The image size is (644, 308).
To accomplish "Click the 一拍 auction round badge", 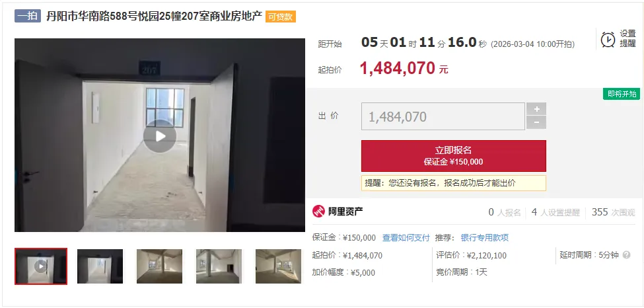I will [x=28, y=17].
